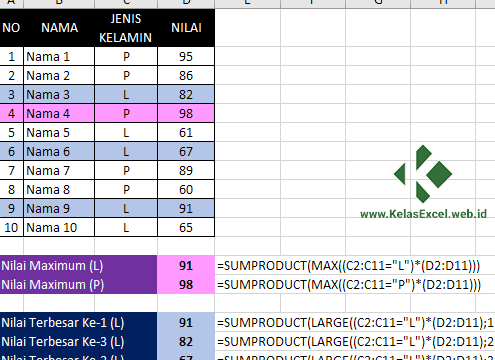This screenshot has height=360, width=495.
Task: Select the pink score cell 98 in Nama 4 row
Action: (186, 113)
